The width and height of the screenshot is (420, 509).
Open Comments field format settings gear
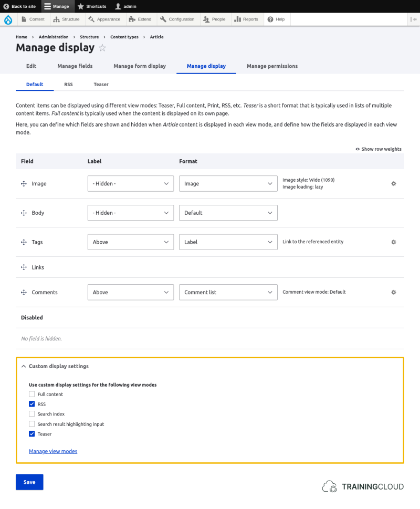pyautogui.click(x=394, y=292)
